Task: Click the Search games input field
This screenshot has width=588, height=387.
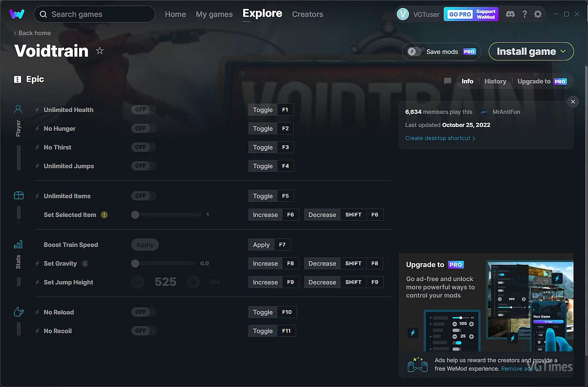Action: [95, 14]
